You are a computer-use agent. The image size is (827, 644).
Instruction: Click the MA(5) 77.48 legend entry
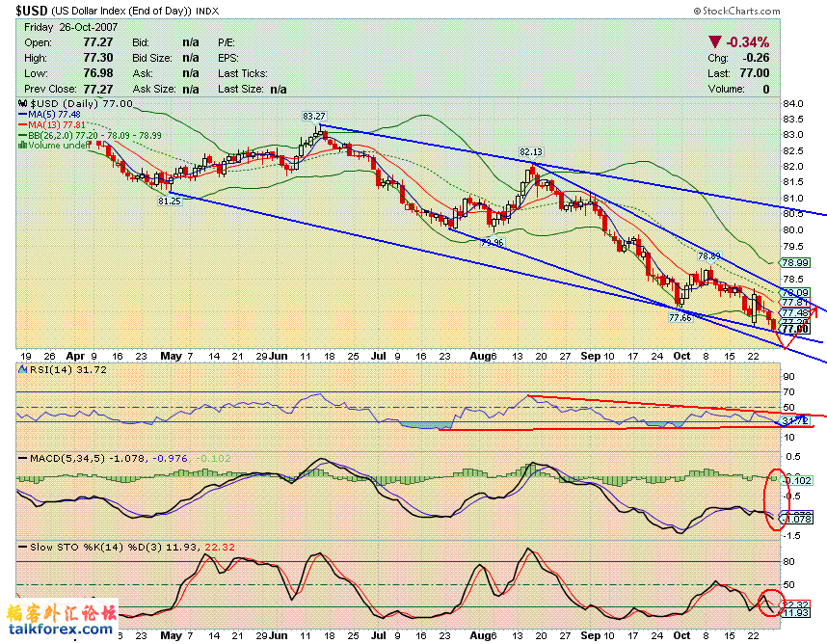tap(49, 115)
